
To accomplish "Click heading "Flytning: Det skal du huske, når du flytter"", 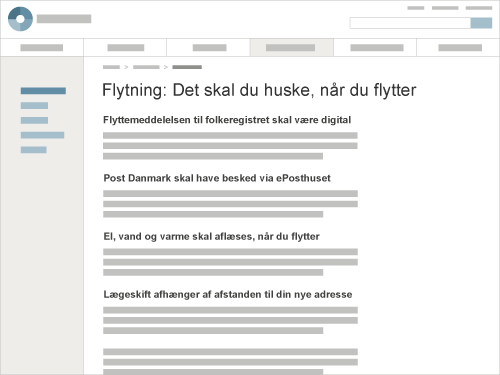I will [259, 90].
